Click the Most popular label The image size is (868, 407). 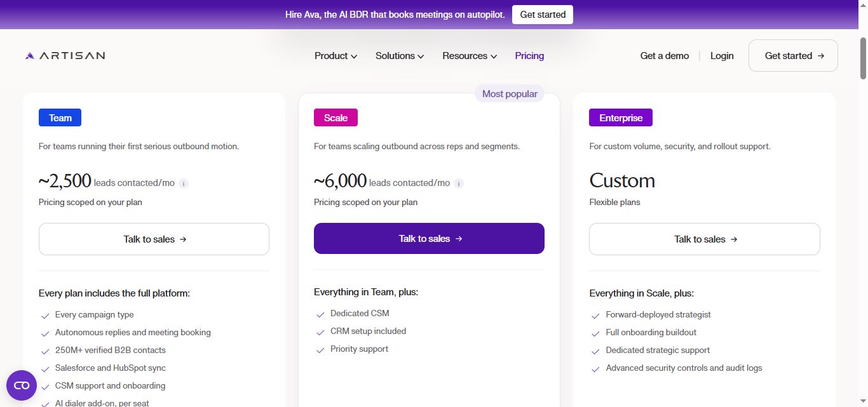[510, 94]
